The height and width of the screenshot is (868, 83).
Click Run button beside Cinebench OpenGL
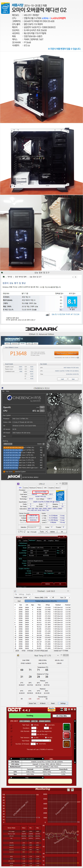point(42,407)
